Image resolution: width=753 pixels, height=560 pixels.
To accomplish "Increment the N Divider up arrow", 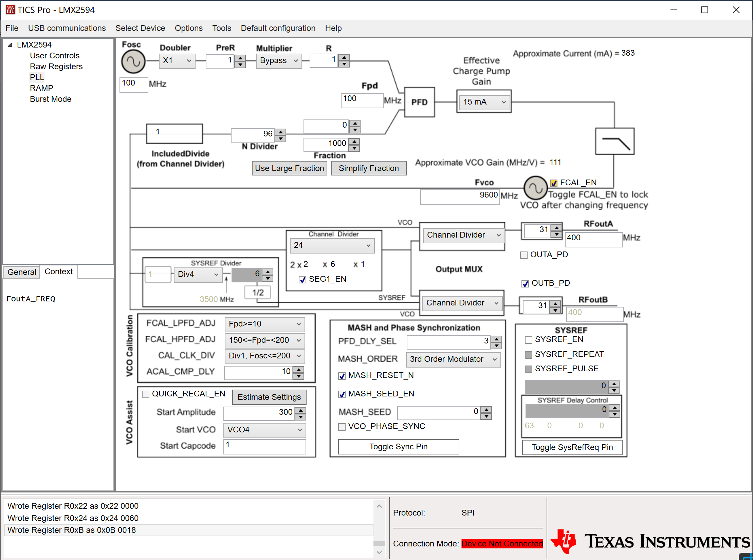I will coord(281,132).
